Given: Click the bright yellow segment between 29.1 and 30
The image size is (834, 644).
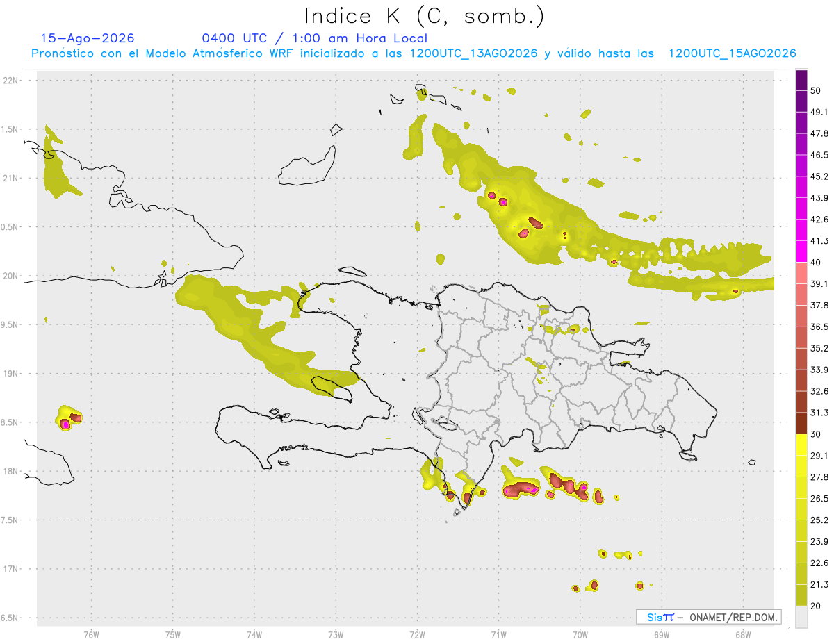Looking at the screenshot, I should point(801,445).
